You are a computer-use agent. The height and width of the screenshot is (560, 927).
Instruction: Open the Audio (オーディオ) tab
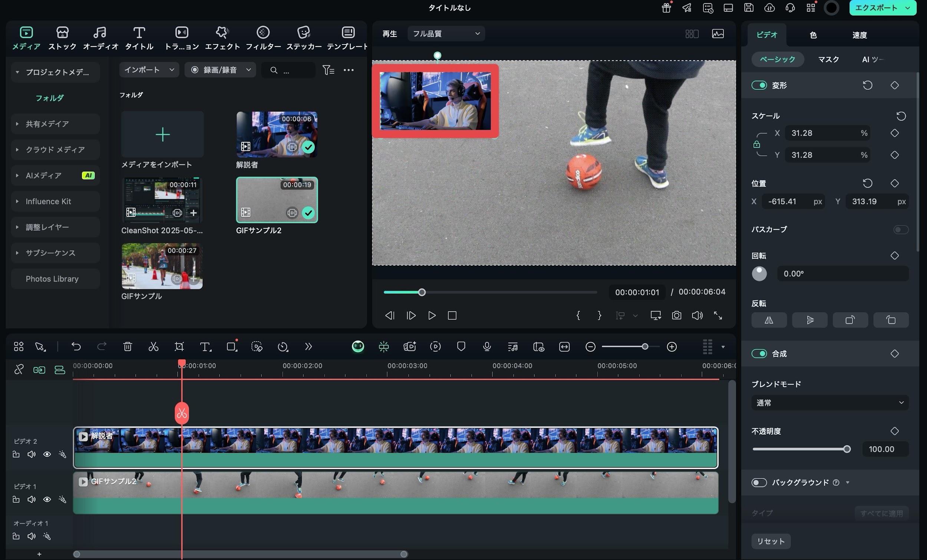pos(100,38)
